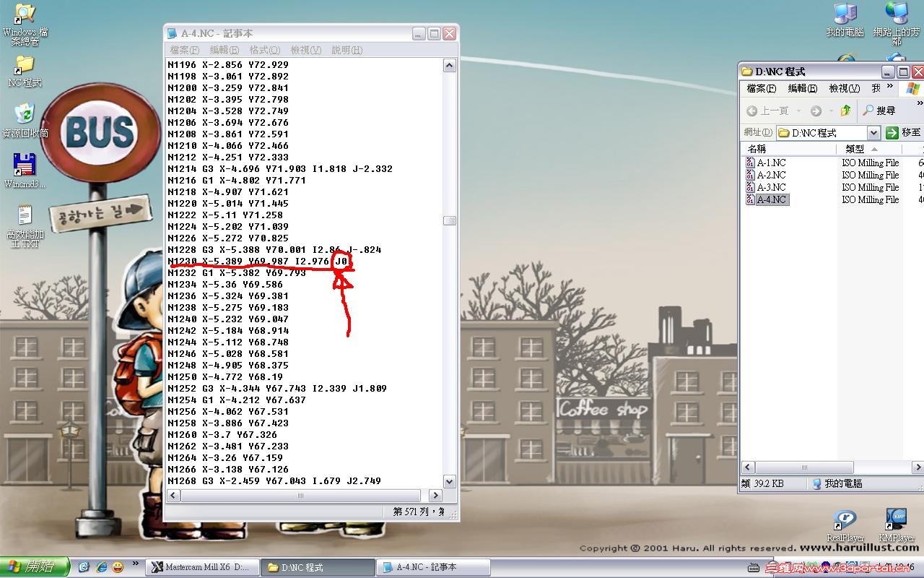Switch to Mastercam Mill X6 taskbar button
This screenshot has height=578, width=924.
(201, 567)
